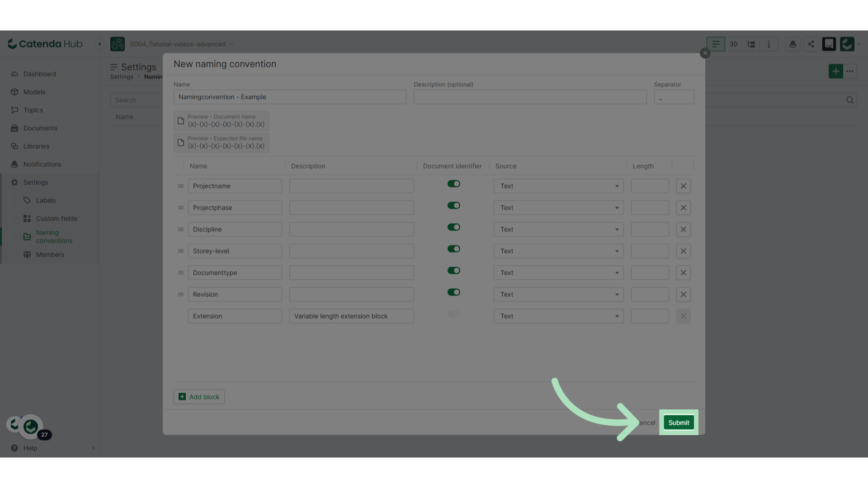Remove the Storey-level block

coord(684,251)
